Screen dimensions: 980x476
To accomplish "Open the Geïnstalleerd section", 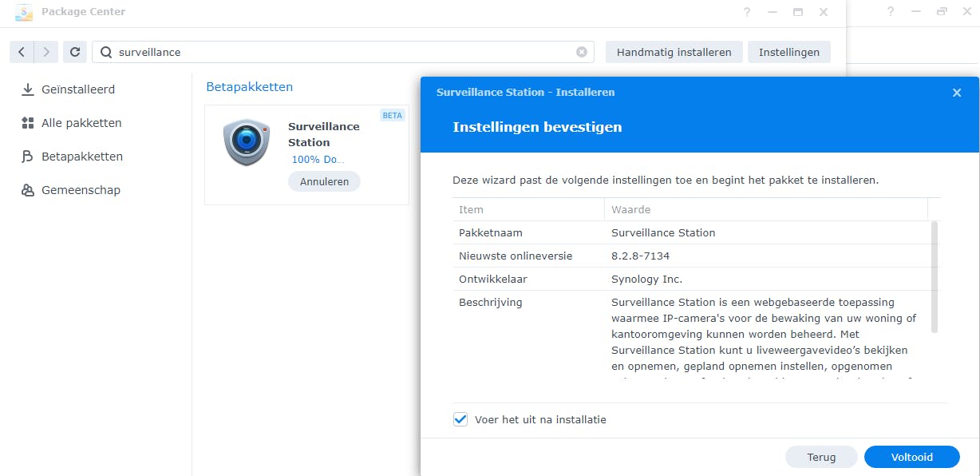I will (x=77, y=89).
